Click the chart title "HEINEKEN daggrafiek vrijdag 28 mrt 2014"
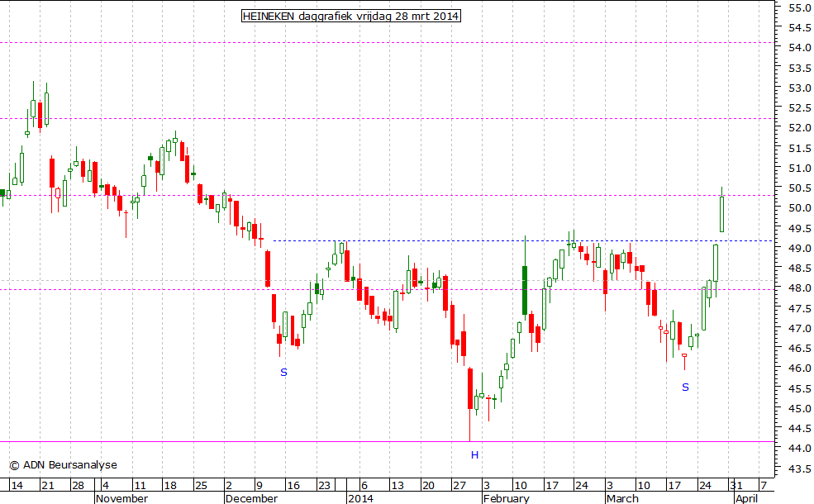 (x=351, y=16)
